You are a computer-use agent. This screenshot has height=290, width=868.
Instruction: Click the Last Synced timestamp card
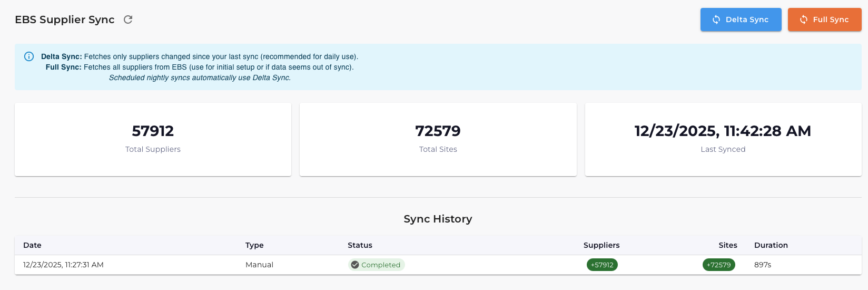point(723,139)
